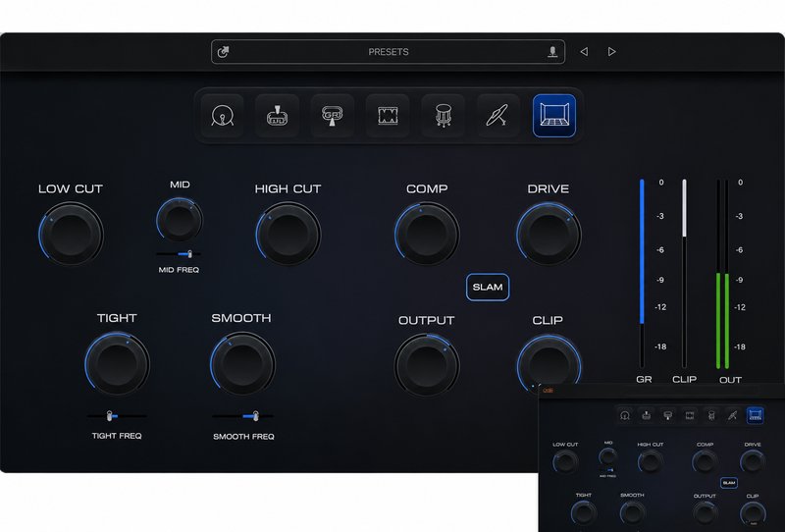Click SMOOTH knob in small window
Viewport: 785px width, 532px height.
coord(632,513)
